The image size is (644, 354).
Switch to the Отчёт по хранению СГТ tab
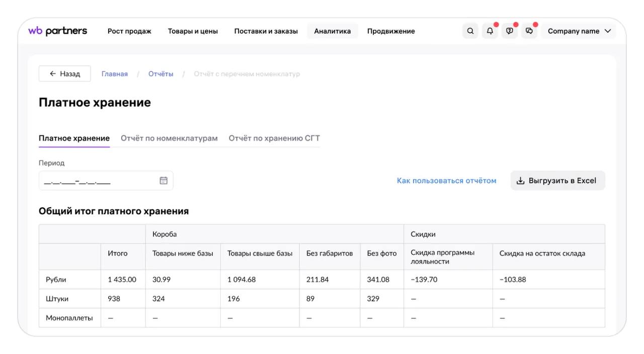tap(274, 138)
